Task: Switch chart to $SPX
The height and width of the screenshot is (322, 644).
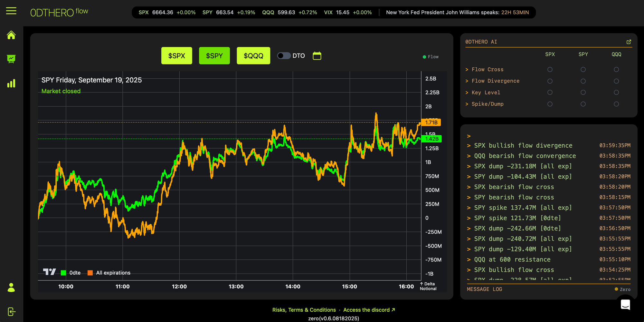Action: pos(176,56)
